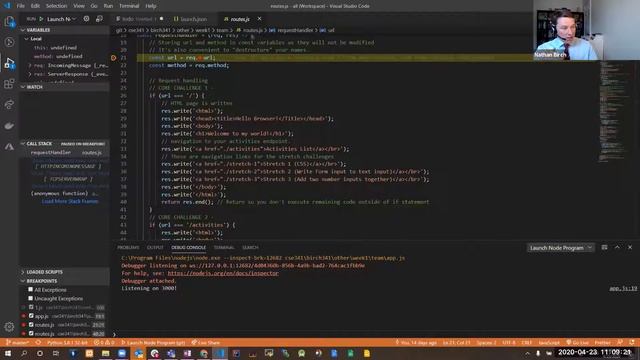Open Task View on the taskbar
640x360 pixels.
pos(56,353)
